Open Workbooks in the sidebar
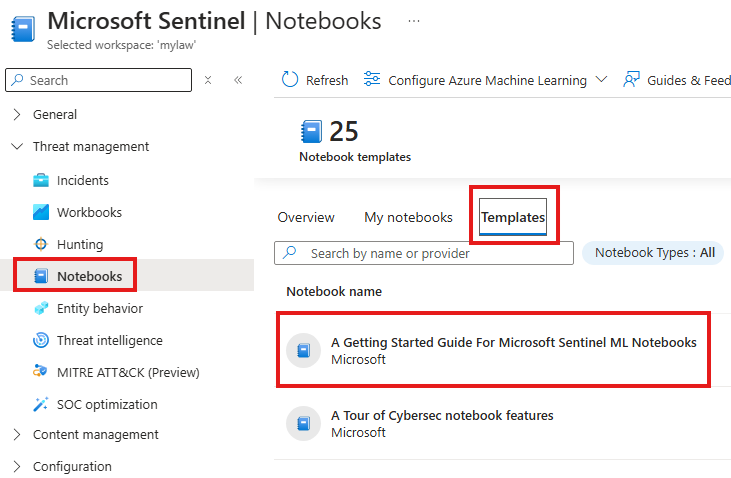Viewport: 731px width, 478px height. (90, 212)
